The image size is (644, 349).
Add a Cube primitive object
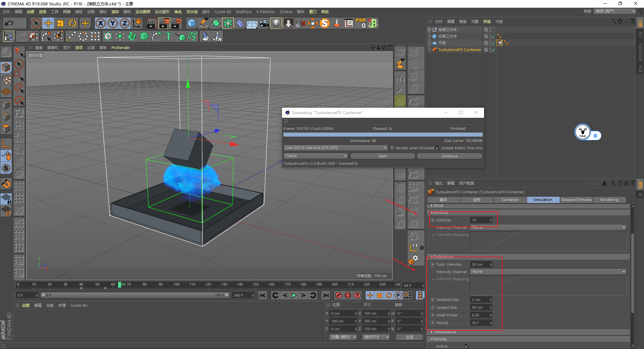[192, 23]
